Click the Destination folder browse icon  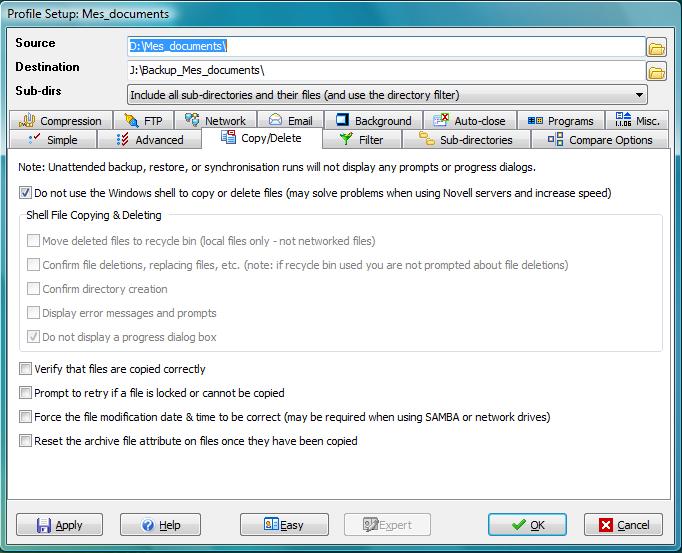[x=656, y=71]
